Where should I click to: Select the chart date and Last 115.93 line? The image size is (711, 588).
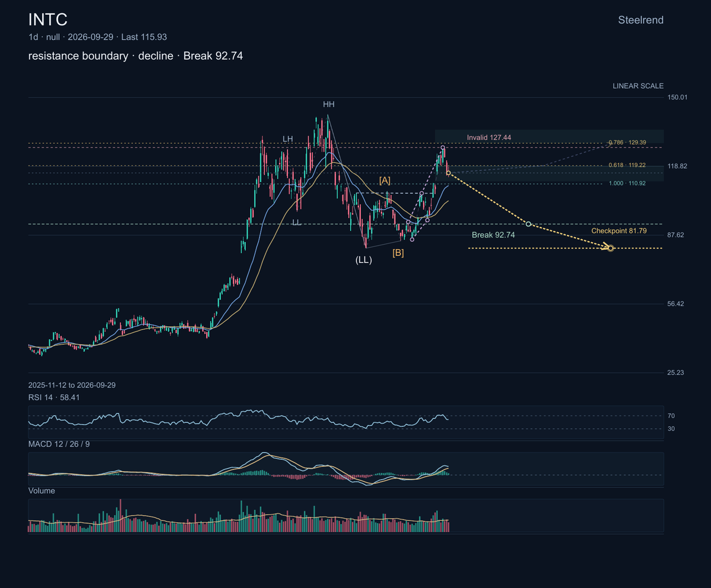tap(98, 37)
